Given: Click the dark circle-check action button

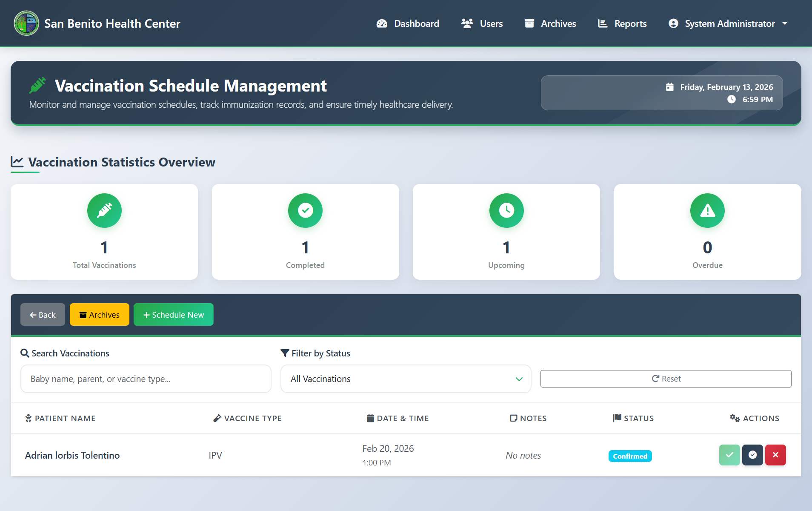Looking at the screenshot, I should pos(752,455).
